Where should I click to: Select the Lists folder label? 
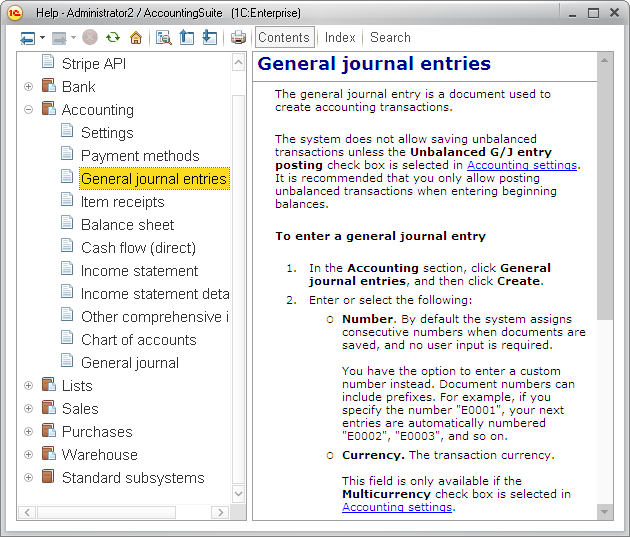(x=77, y=386)
